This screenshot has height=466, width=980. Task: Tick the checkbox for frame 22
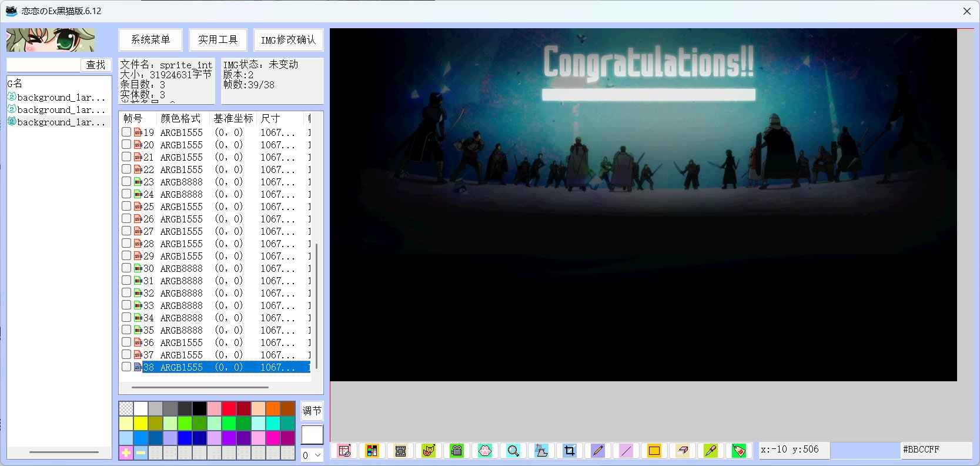pyautogui.click(x=126, y=169)
